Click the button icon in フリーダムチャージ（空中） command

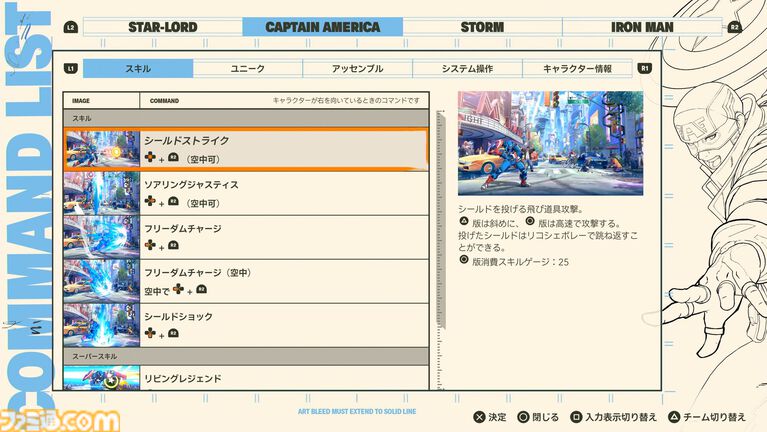[202, 289]
